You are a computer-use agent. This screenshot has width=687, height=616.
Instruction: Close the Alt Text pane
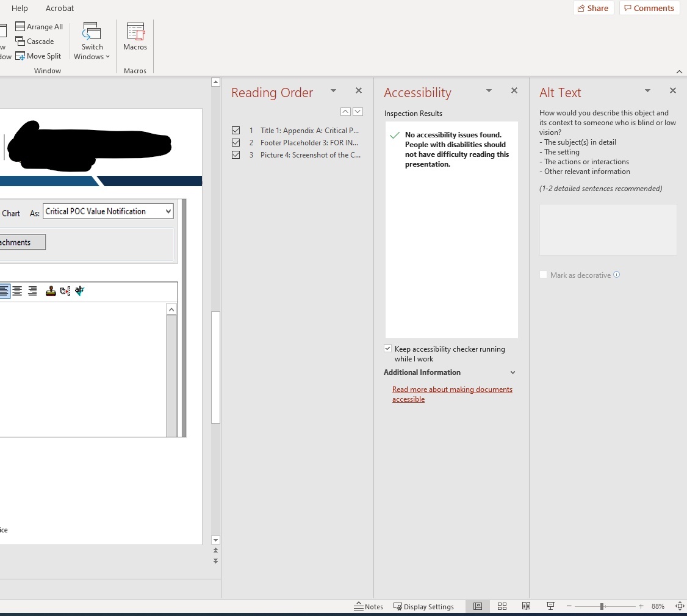tap(673, 90)
